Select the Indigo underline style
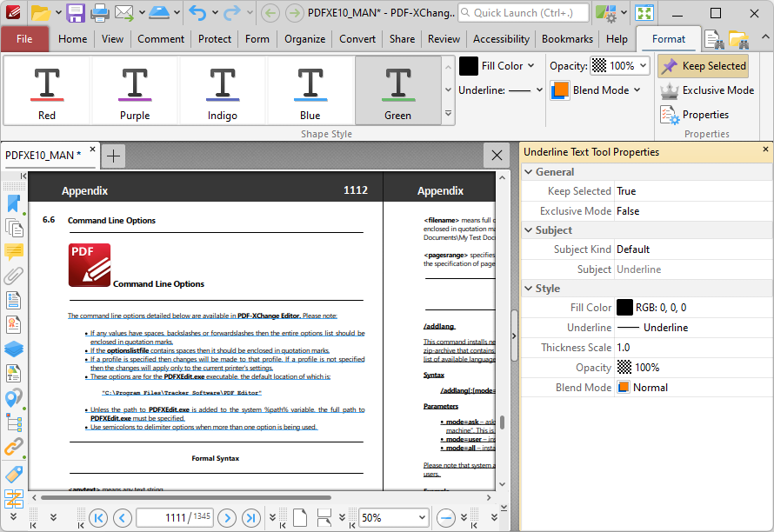Image resolution: width=774 pixels, height=532 pixels. [223, 90]
